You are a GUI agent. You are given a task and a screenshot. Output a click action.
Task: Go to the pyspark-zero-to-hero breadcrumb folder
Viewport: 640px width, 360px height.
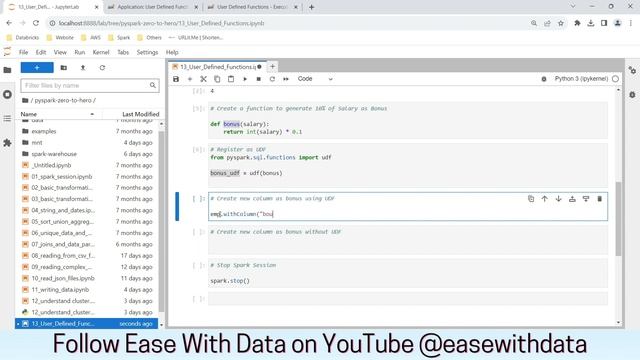point(65,100)
